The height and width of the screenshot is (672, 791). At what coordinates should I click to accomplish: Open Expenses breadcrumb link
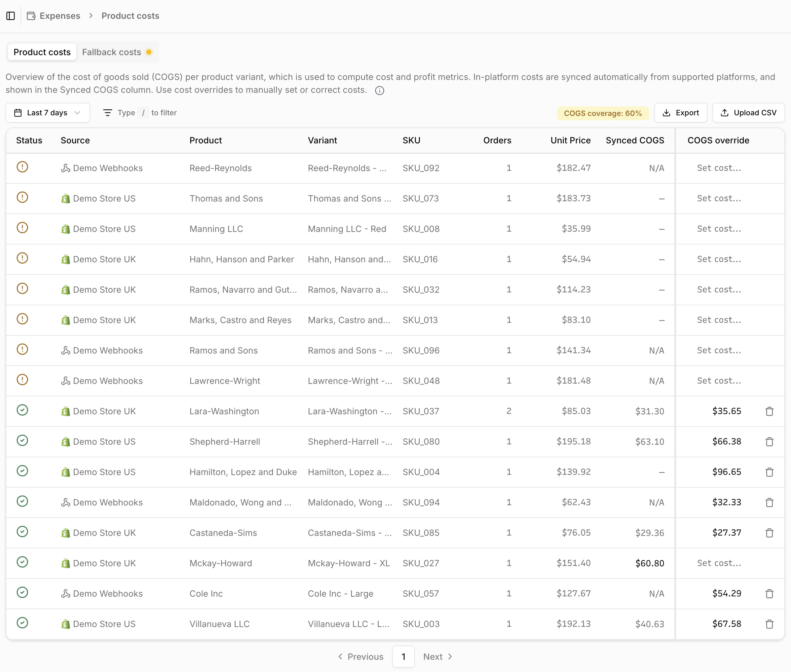[60, 16]
